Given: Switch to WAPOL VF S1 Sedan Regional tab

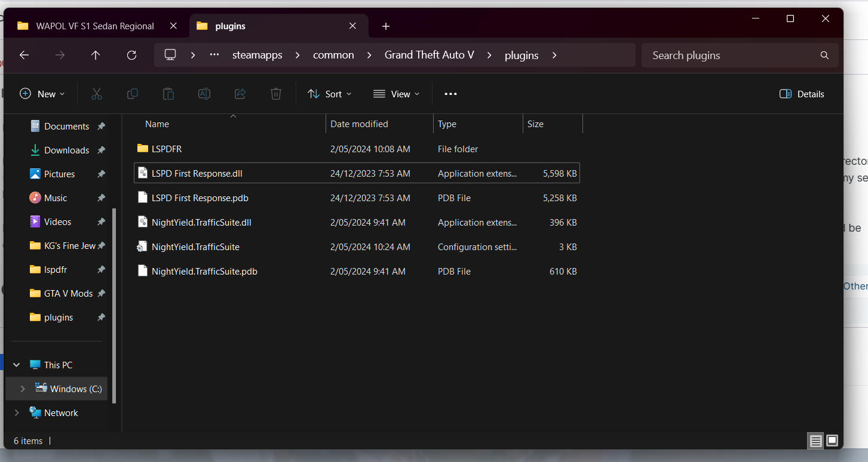Looking at the screenshot, I should click(95, 26).
